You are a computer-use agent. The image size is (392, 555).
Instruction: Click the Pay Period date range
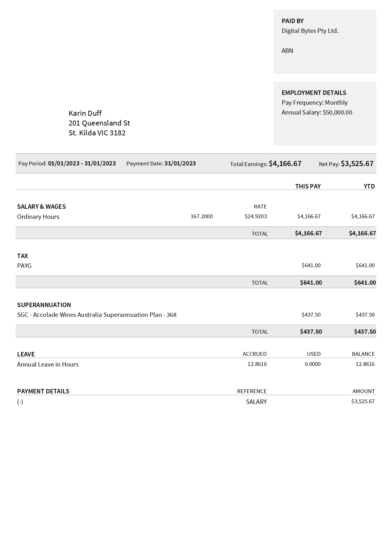point(82,163)
